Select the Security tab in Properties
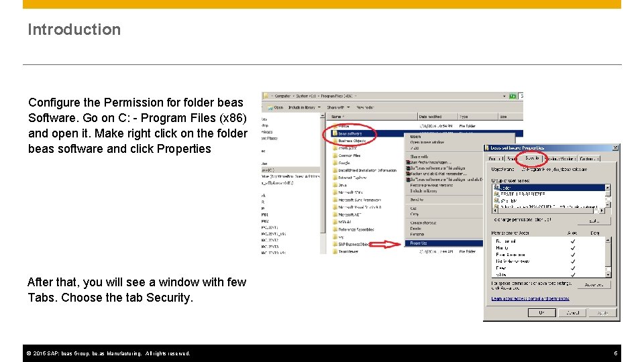The image size is (644, 362). point(531,158)
